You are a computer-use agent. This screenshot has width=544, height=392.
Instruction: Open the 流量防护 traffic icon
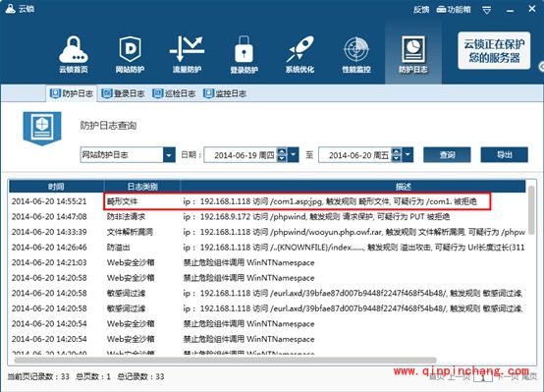point(187,54)
